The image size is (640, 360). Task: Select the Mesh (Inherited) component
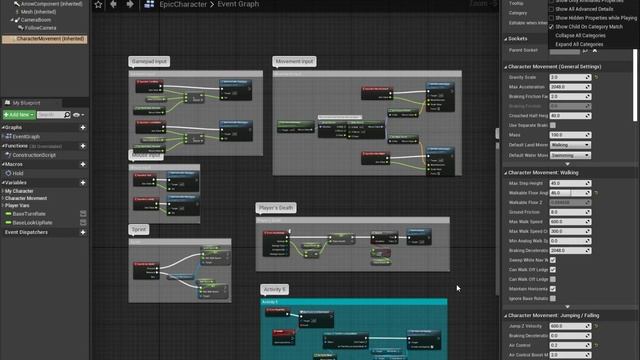[x=38, y=12]
